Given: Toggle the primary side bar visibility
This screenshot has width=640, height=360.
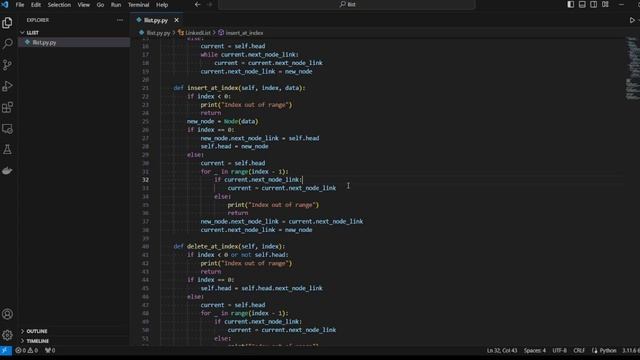Looking at the screenshot, I should tap(571, 4).
